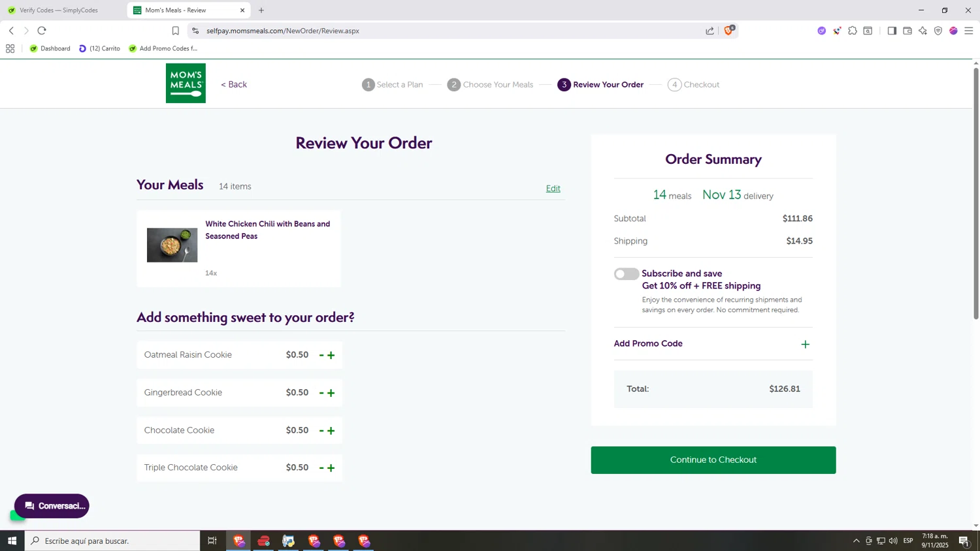Remove an Oatmeal Raisin Cookie with minus

(x=321, y=355)
